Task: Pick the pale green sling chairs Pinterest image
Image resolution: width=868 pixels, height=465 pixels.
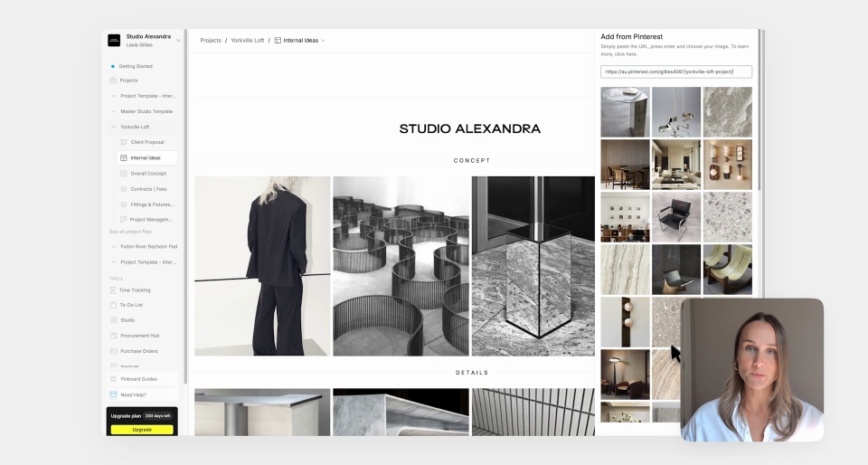Action: point(727,270)
